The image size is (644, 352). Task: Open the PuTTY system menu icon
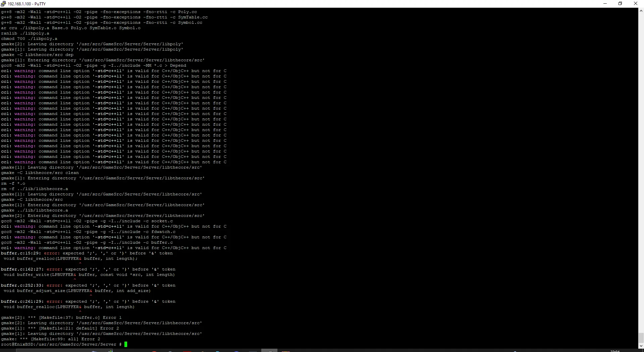click(3, 4)
